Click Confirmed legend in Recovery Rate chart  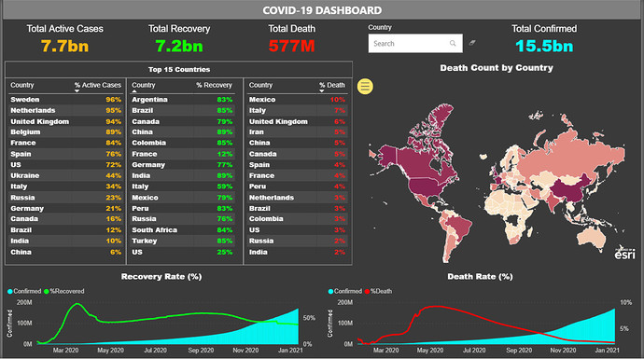pyautogui.click(x=24, y=291)
